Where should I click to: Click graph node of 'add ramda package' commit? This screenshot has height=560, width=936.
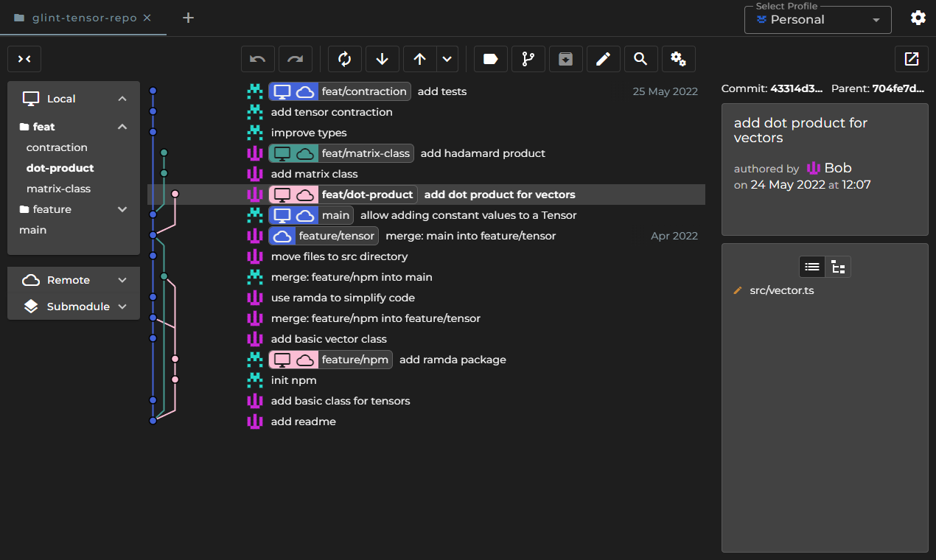tap(175, 359)
